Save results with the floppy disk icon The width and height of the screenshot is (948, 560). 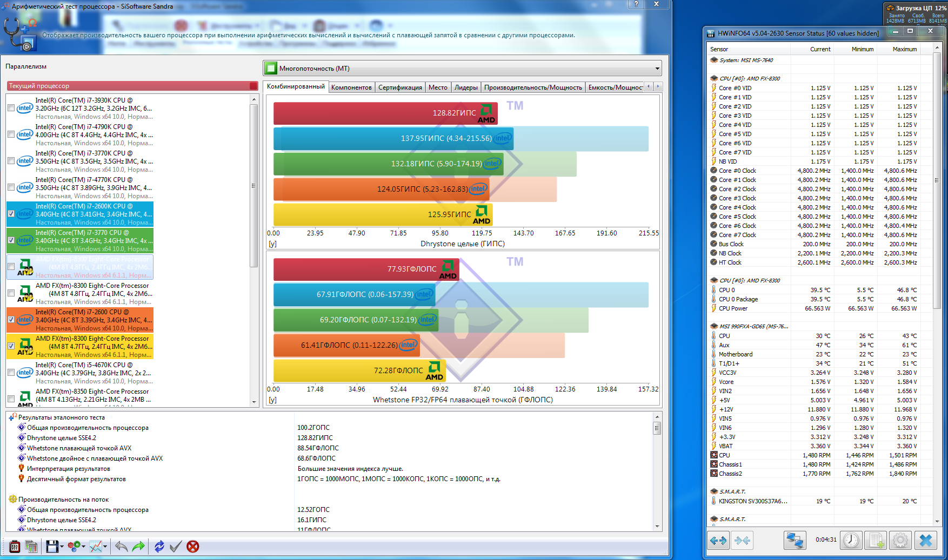tap(52, 546)
